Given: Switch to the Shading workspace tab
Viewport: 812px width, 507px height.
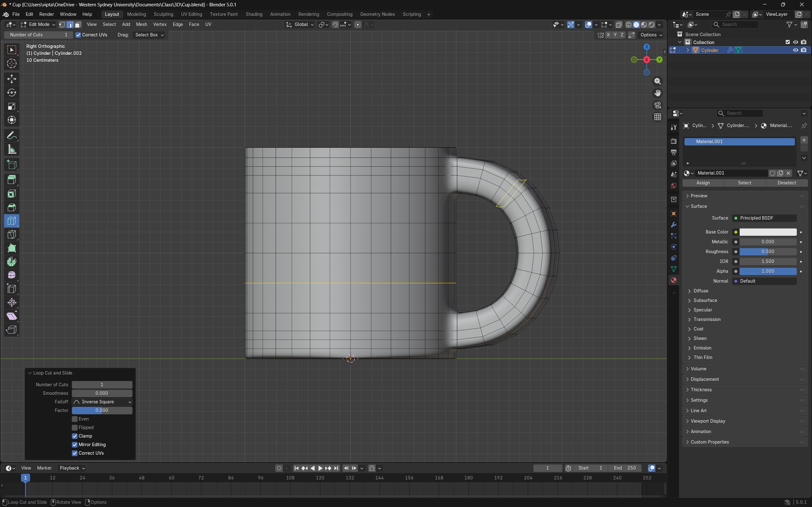Looking at the screenshot, I should click(x=254, y=15).
